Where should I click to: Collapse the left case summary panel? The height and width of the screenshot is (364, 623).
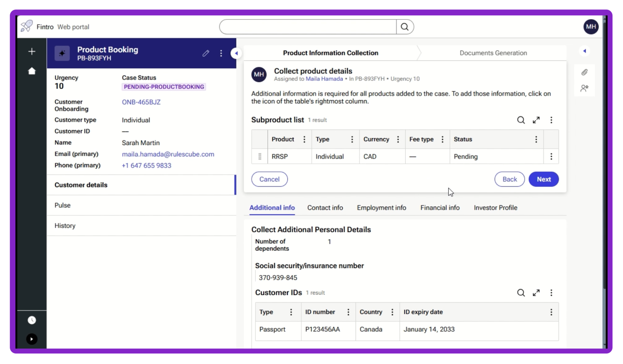[236, 53]
